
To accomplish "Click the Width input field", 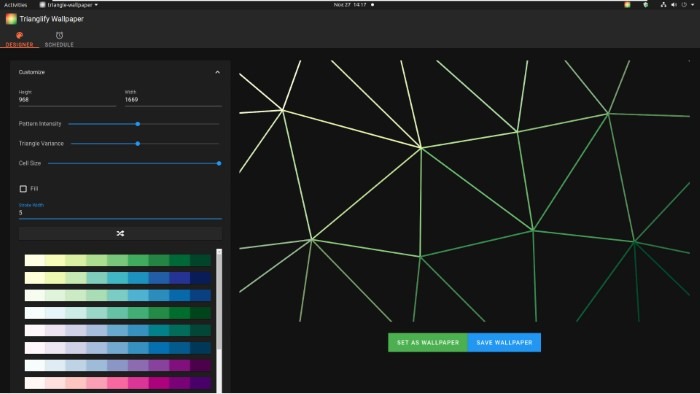I will pyautogui.click(x=173, y=100).
